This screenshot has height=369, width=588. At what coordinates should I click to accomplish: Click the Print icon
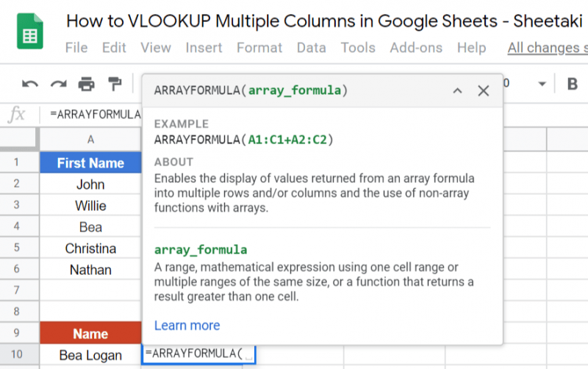pos(87,85)
